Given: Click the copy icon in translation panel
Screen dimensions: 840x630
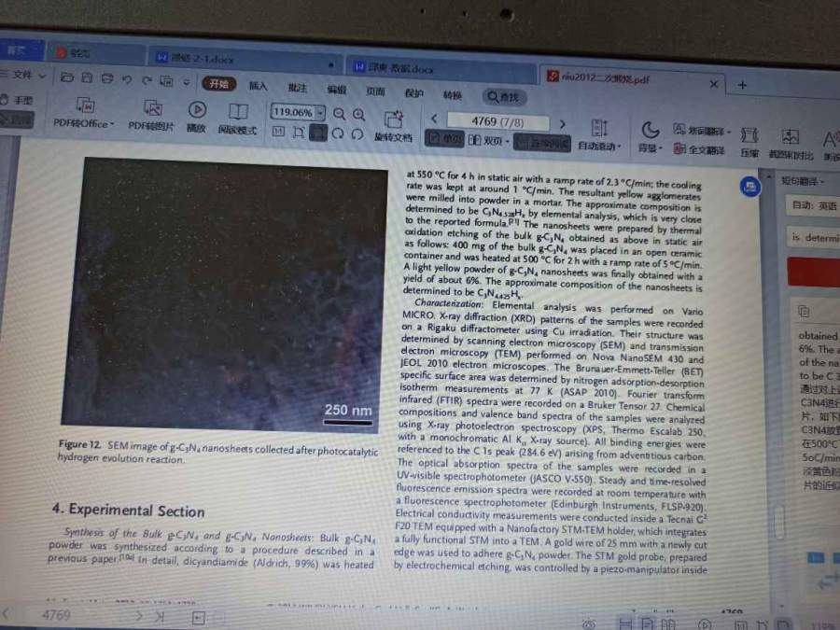Looking at the screenshot, I should click(x=803, y=311).
